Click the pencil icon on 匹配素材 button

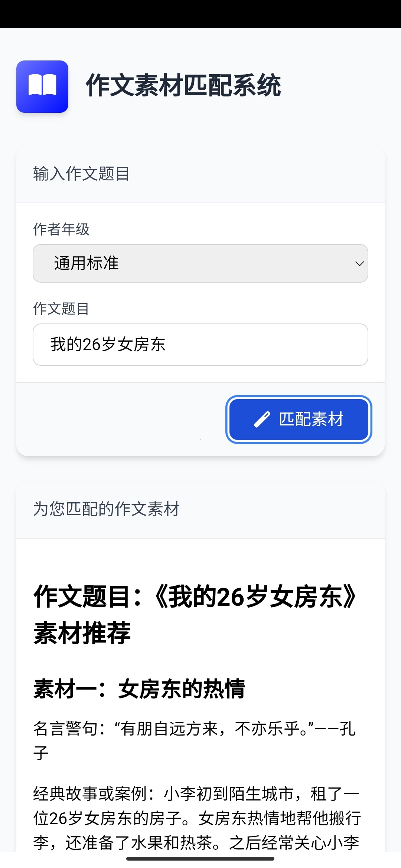(x=262, y=420)
